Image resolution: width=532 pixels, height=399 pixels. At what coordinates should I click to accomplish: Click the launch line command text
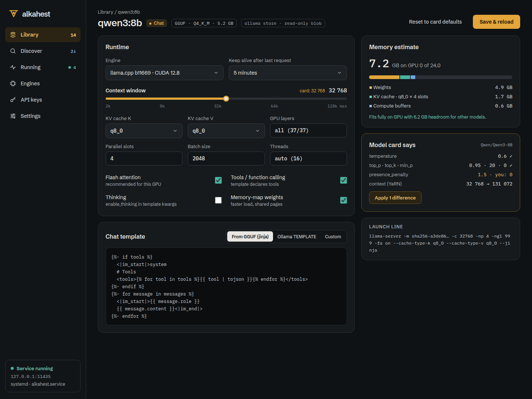click(440, 243)
